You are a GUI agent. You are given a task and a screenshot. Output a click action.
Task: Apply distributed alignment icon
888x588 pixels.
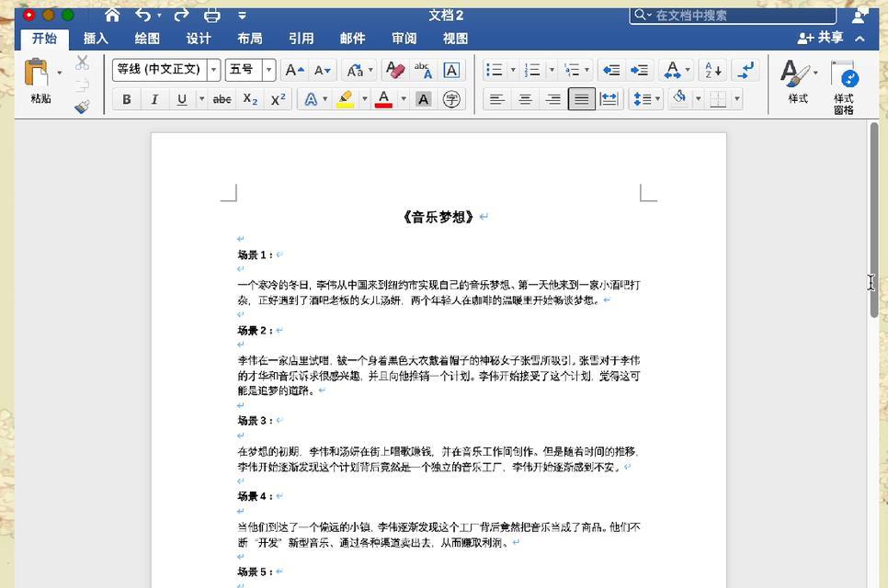click(x=609, y=99)
